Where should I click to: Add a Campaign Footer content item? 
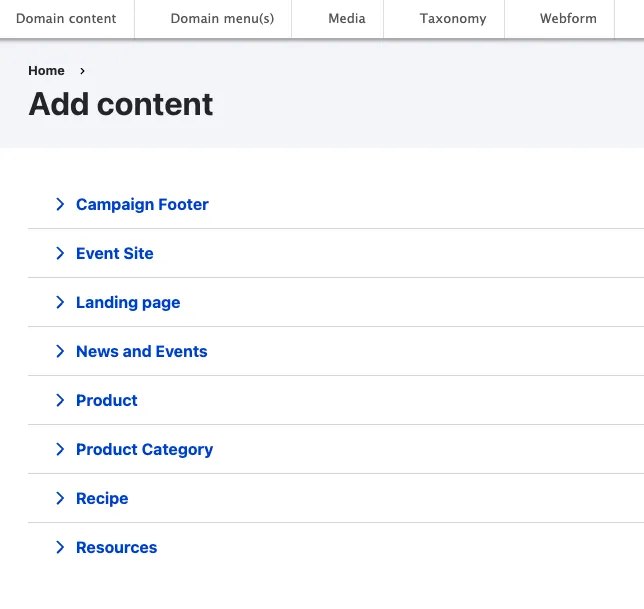point(142,205)
